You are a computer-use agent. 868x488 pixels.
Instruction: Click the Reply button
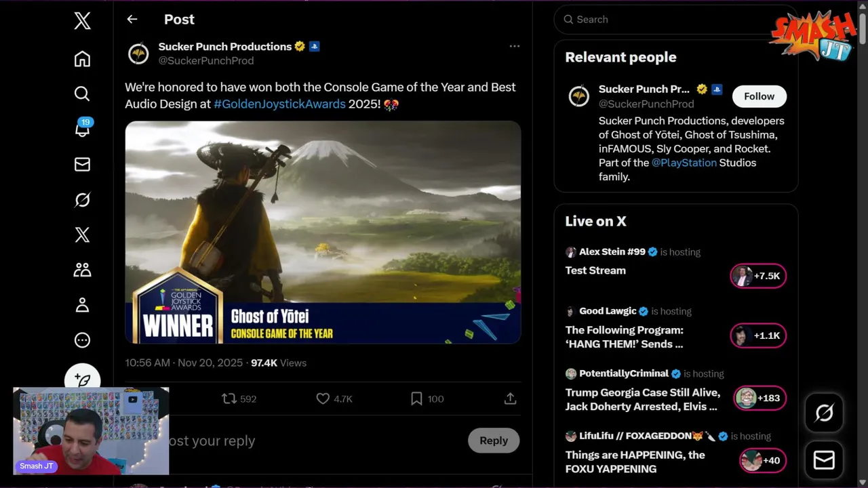tap(493, 441)
